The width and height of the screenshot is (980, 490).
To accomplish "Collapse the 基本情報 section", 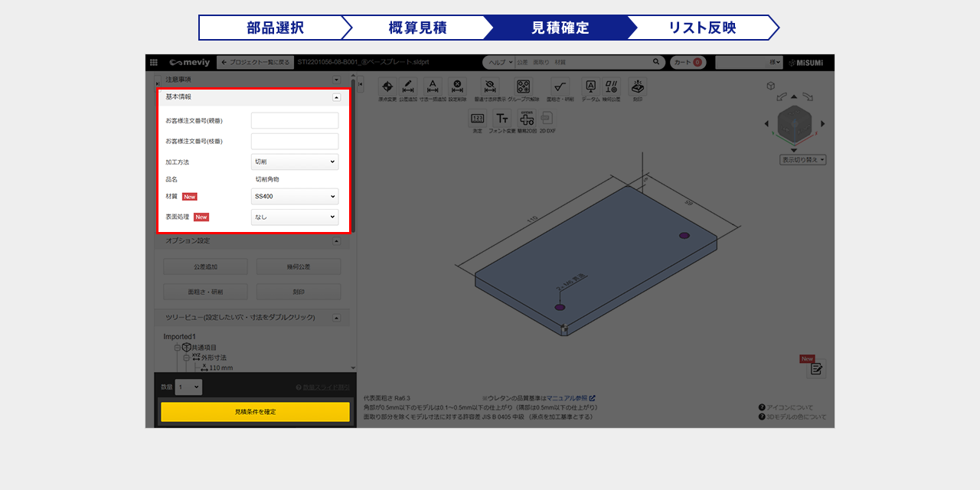I will [336, 97].
